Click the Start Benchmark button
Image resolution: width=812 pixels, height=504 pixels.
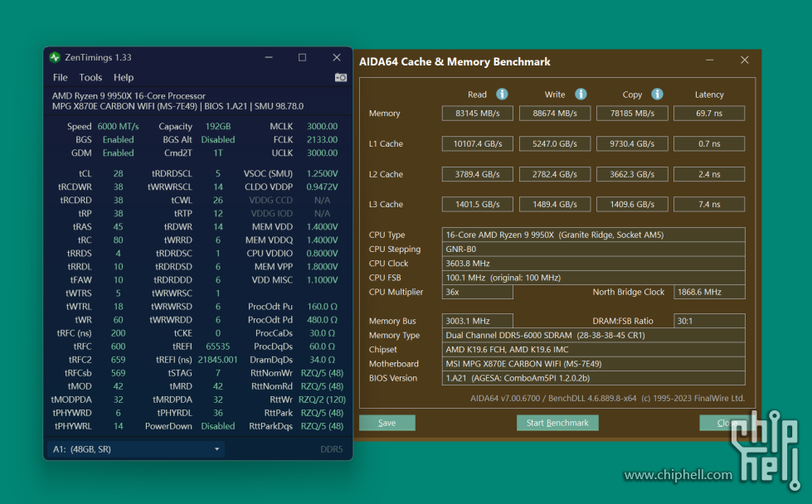[x=557, y=423]
